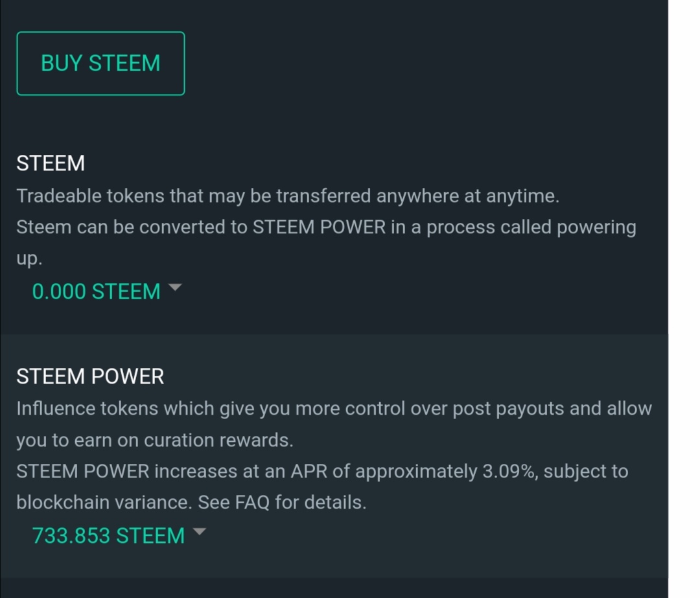Click the arrow beside 0.000 STEEM
700x598 pixels.
(x=175, y=288)
